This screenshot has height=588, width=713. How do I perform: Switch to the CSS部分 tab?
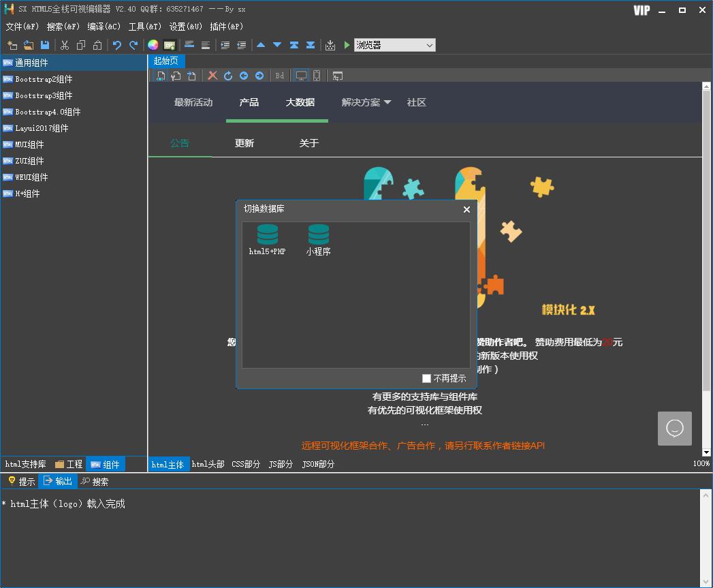[x=246, y=464]
